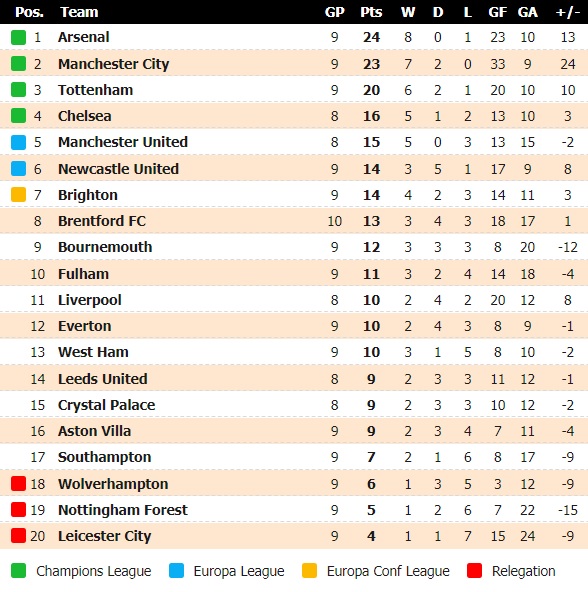Click the Team column header
Image resolution: width=588 pixels, height=592 pixels.
coord(79,12)
